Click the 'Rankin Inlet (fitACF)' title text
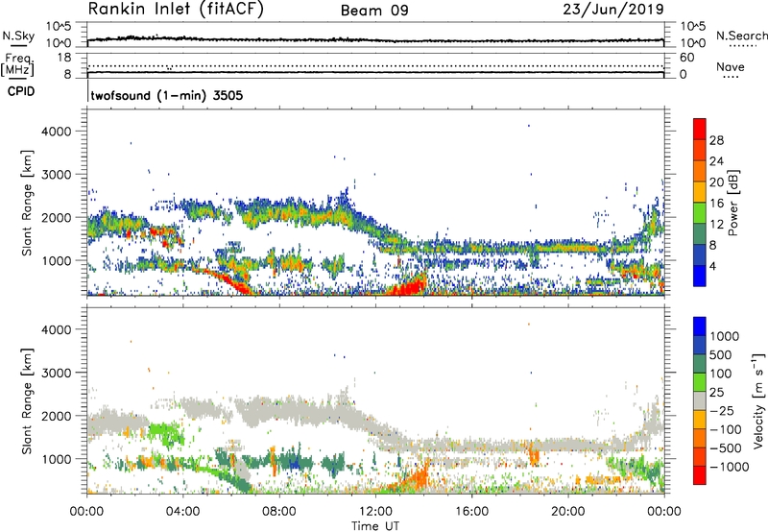The height and width of the screenshot is (532, 768). point(176,9)
